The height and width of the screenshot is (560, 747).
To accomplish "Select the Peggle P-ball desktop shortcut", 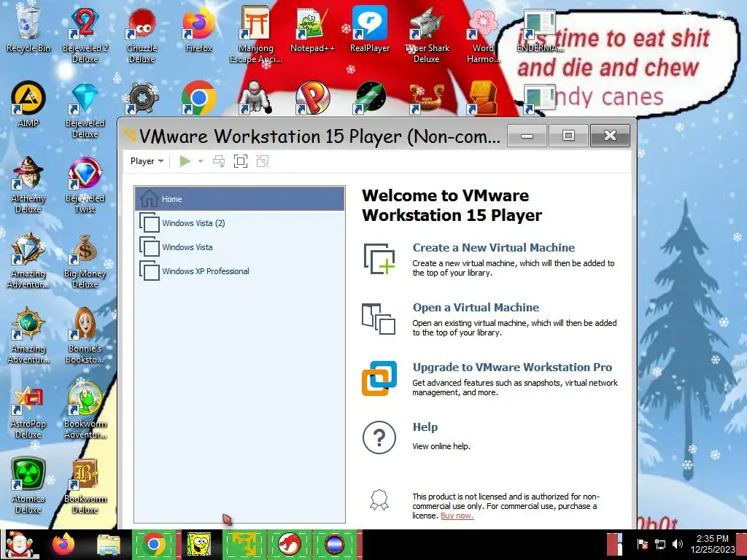I will [312, 98].
